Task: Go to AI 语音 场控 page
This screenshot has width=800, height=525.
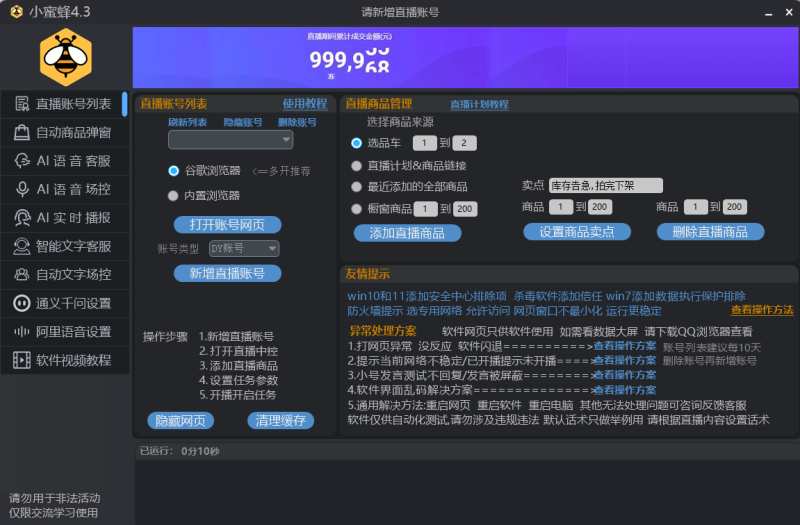Action: pyautogui.click(x=64, y=189)
